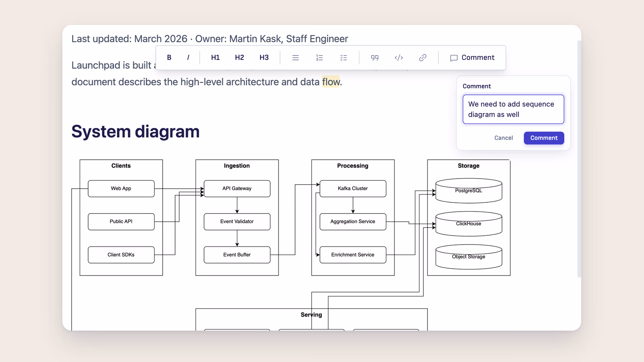Image resolution: width=644 pixels, height=362 pixels.
Task: Click the Storage group label
Action: coord(469,166)
